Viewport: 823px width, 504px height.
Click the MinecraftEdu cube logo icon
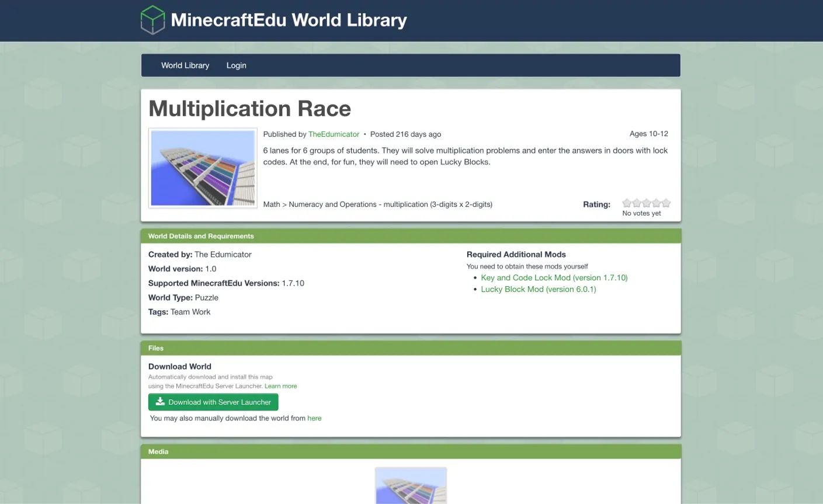(x=153, y=20)
